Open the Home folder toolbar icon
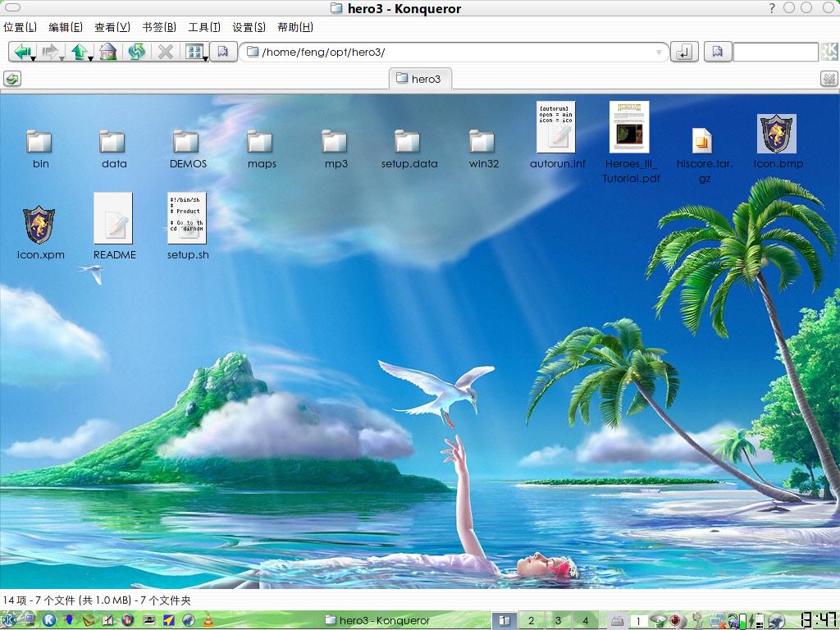Viewport: 840px width, 630px height. coord(107,52)
